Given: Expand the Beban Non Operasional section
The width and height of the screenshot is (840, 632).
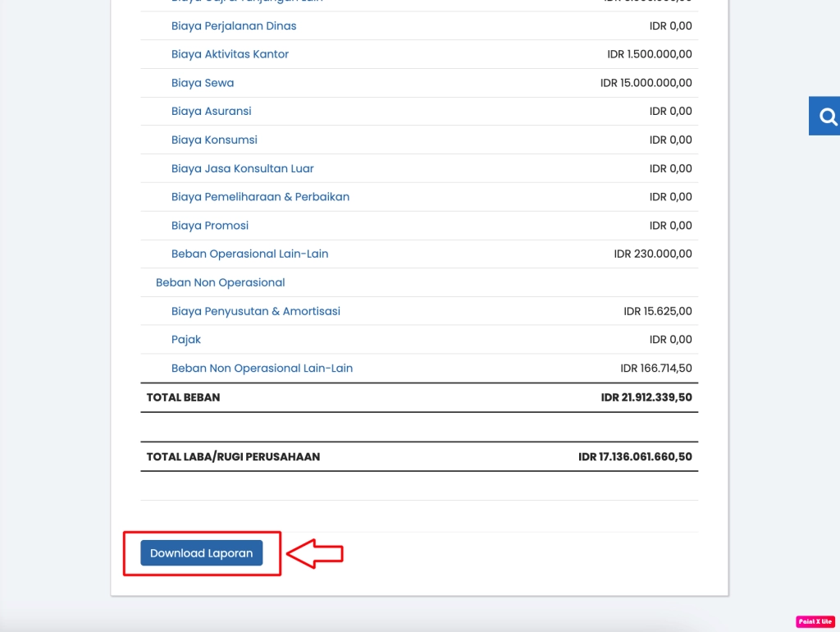Looking at the screenshot, I should pos(220,282).
